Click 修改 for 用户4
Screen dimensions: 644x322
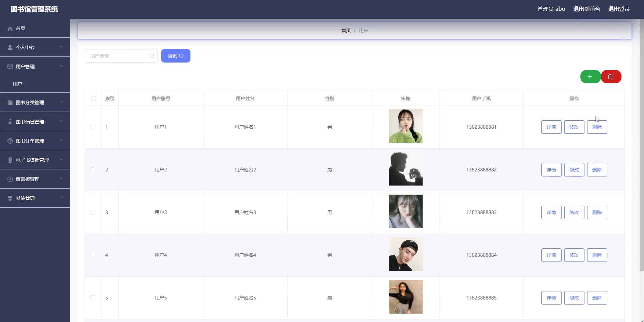(574, 255)
